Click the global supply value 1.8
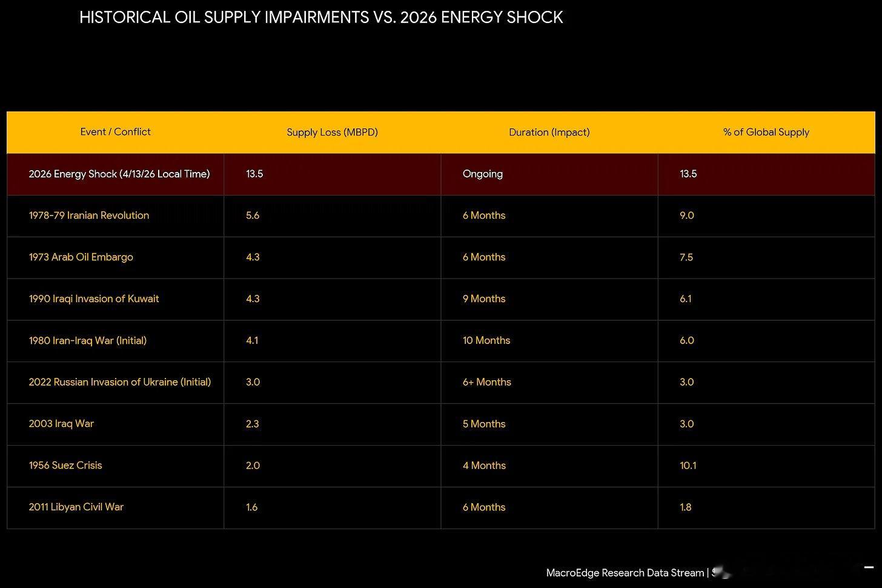This screenshot has width=882, height=588. (x=686, y=507)
